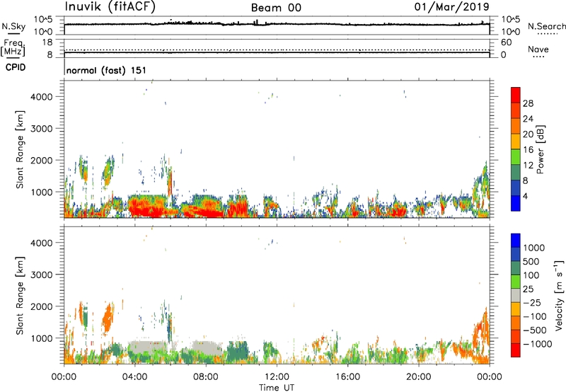Image resolution: width=566 pixels, height=392 pixels.
Task: Click the '-1000' tick on Velocity colorbar
Action: (x=538, y=344)
